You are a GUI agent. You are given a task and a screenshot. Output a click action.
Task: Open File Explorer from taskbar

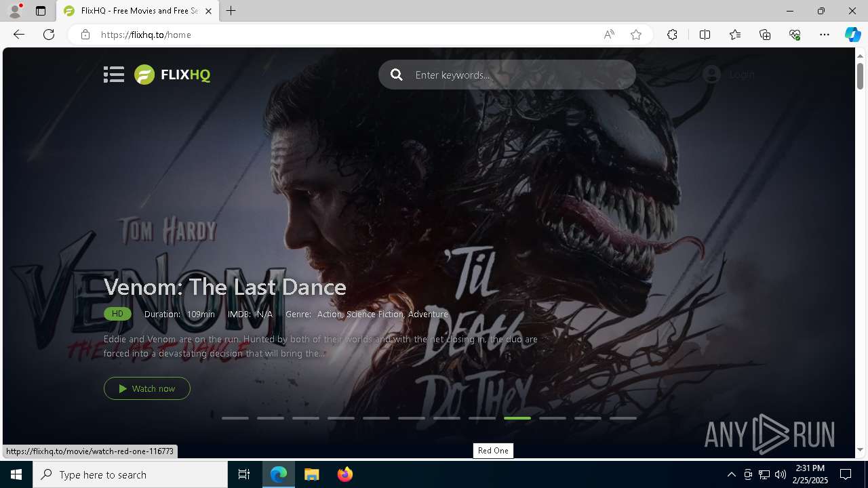tap(312, 474)
